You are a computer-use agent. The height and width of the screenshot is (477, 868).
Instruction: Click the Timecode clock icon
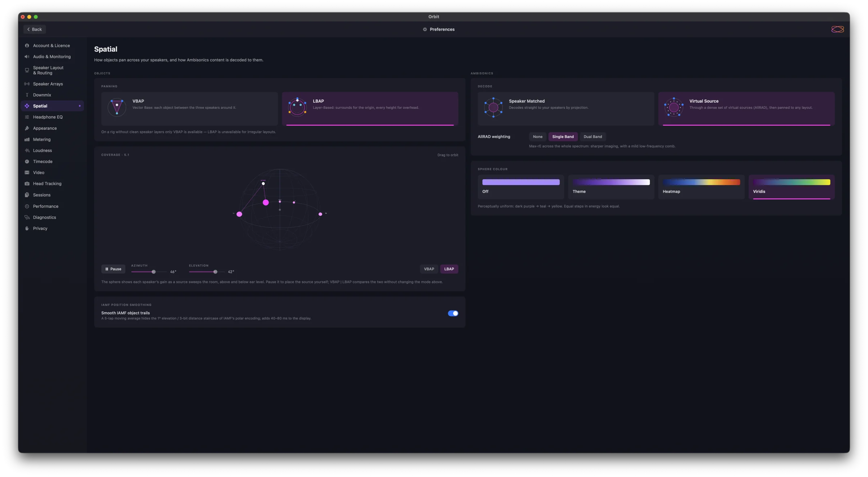point(27,162)
